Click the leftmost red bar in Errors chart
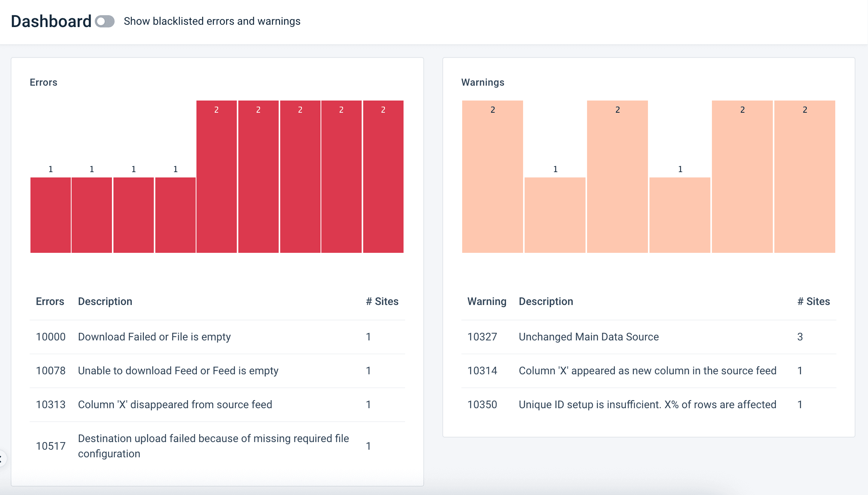Image resolution: width=868 pixels, height=495 pixels. [x=51, y=215]
